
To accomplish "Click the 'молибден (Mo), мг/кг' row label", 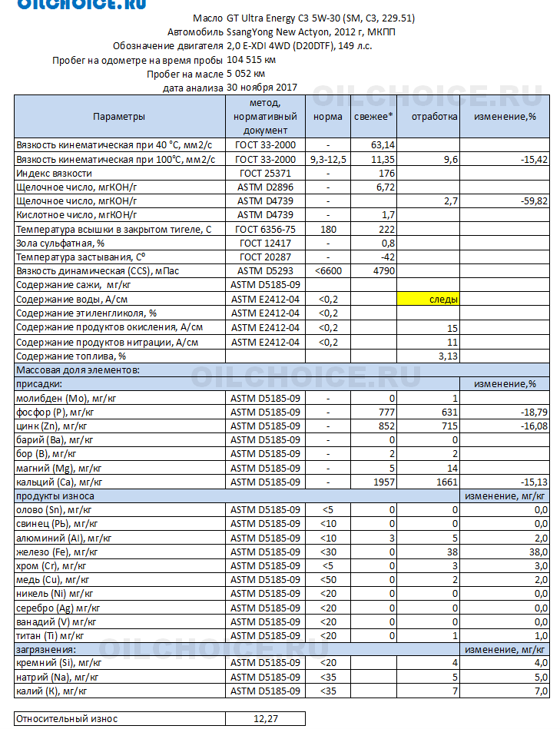I will (66, 399).
